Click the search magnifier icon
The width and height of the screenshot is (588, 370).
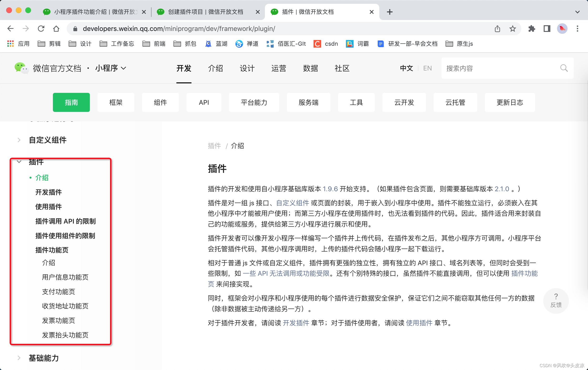click(x=564, y=68)
